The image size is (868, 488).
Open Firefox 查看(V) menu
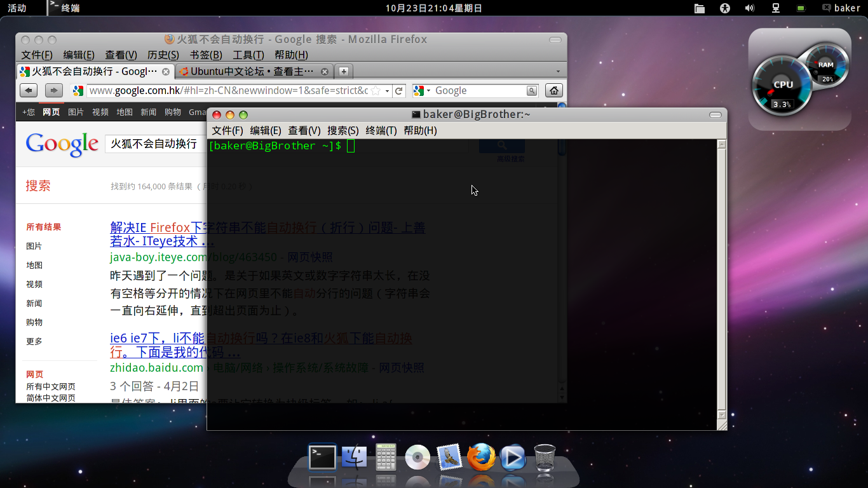click(121, 55)
